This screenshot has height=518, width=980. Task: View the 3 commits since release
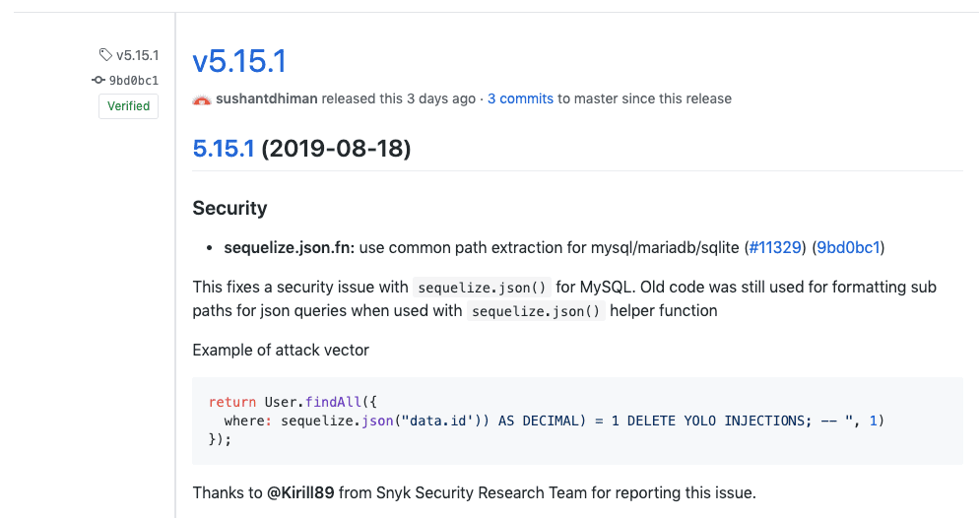tap(520, 98)
